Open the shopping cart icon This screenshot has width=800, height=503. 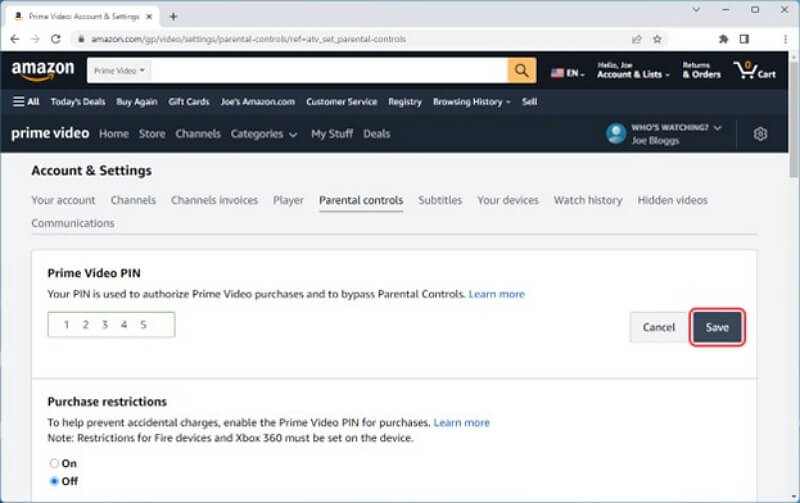[755, 70]
